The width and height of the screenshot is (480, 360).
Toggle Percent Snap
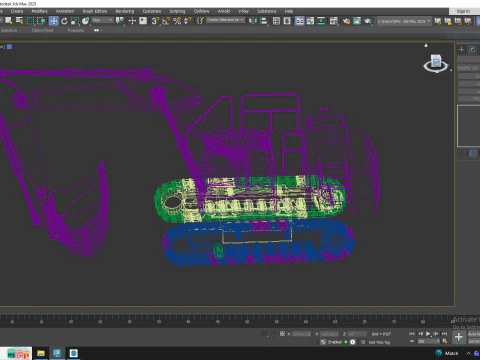177,21
